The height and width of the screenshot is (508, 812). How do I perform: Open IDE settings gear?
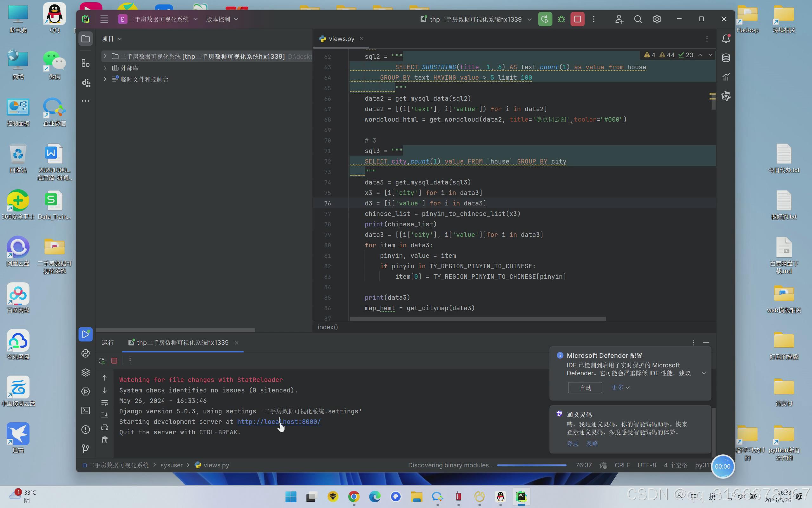tap(657, 19)
